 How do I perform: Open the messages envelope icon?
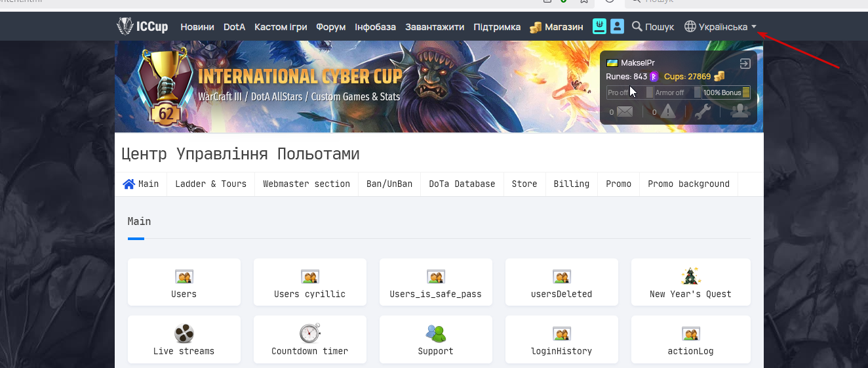625,112
